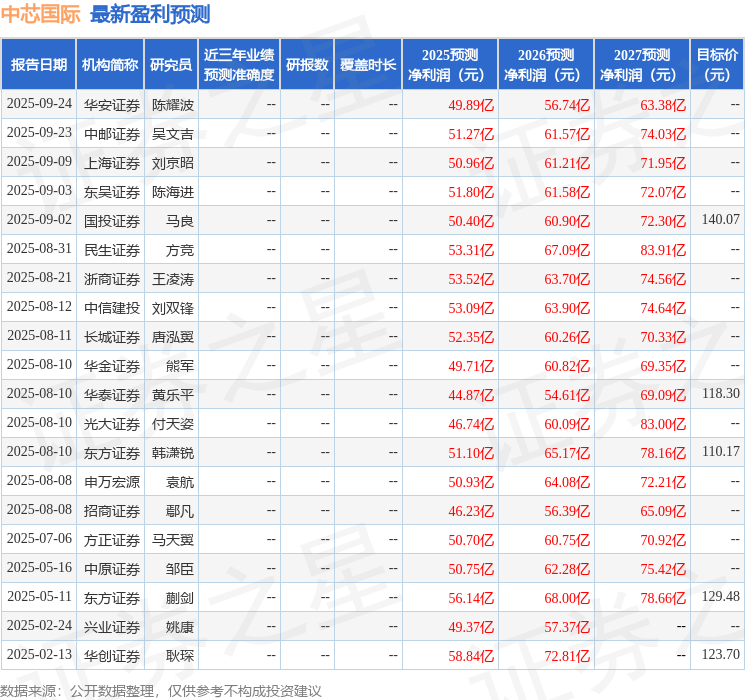This screenshot has width=745, height=700.
Task: Click the 研究员 column header
Action: pos(171,65)
